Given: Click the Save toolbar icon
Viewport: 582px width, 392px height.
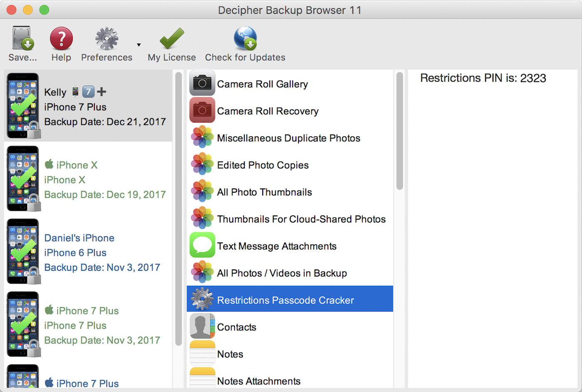Looking at the screenshot, I should coord(23,38).
